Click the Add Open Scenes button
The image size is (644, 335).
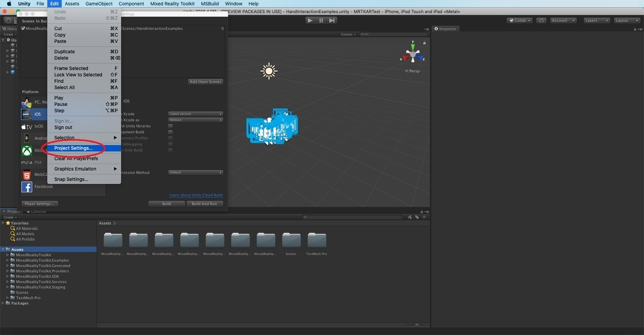point(206,81)
